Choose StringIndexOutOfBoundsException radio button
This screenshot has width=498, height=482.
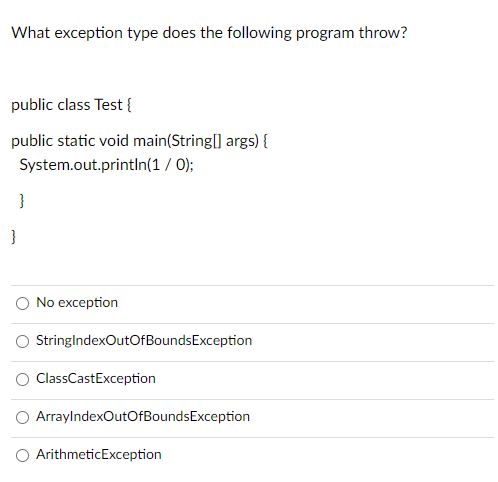click(22, 341)
